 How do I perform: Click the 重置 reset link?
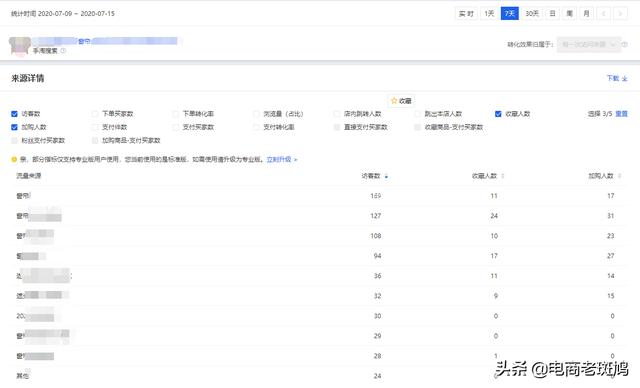[621, 114]
